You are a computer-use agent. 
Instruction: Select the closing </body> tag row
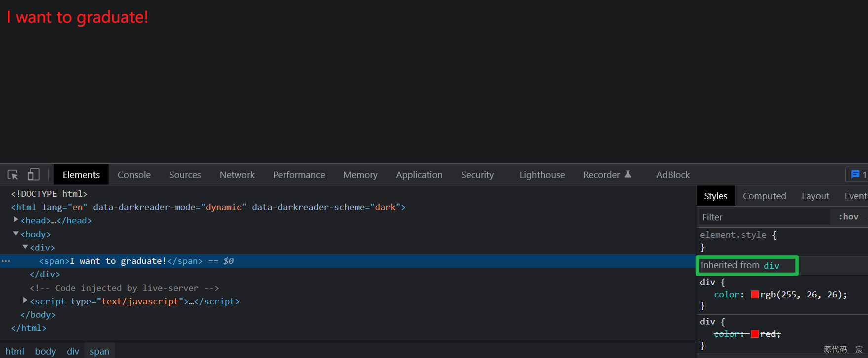[38, 315]
